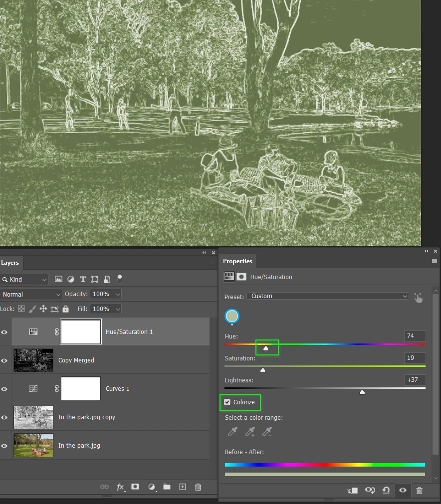Click the clip to layer icon in Properties
This screenshot has width=441, height=504.
[x=353, y=491]
